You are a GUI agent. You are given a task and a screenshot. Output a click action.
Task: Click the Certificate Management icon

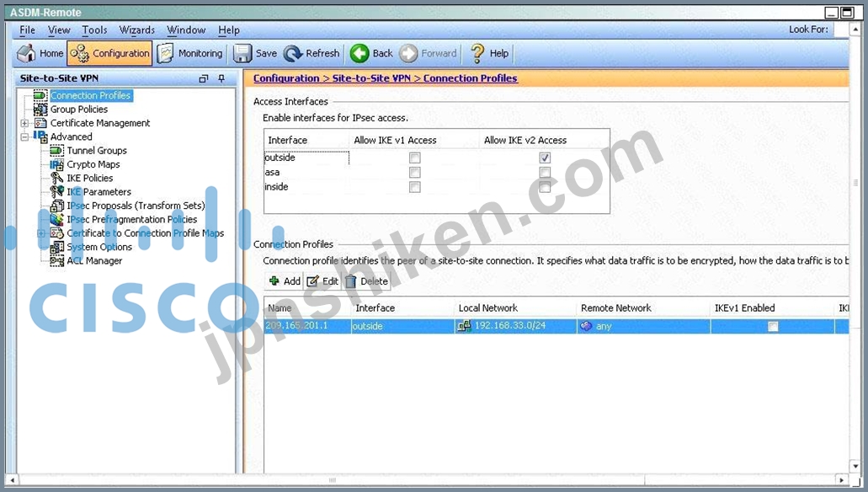[x=40, y=123]
